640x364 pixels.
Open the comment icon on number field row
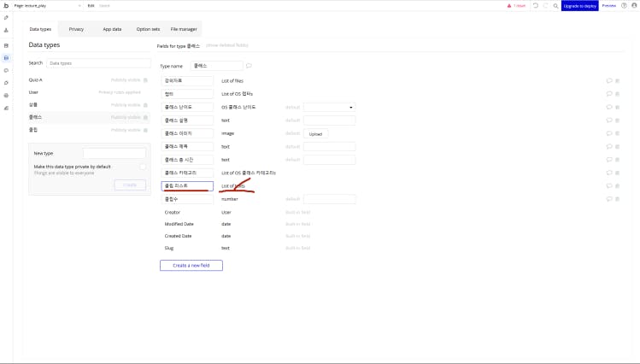609,199
